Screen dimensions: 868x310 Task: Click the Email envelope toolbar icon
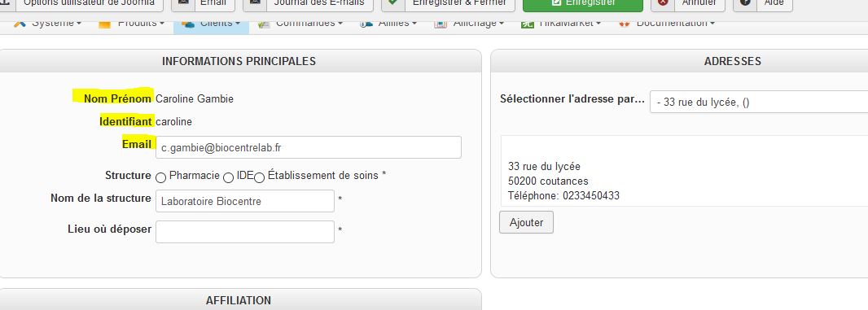pos(182,2)
